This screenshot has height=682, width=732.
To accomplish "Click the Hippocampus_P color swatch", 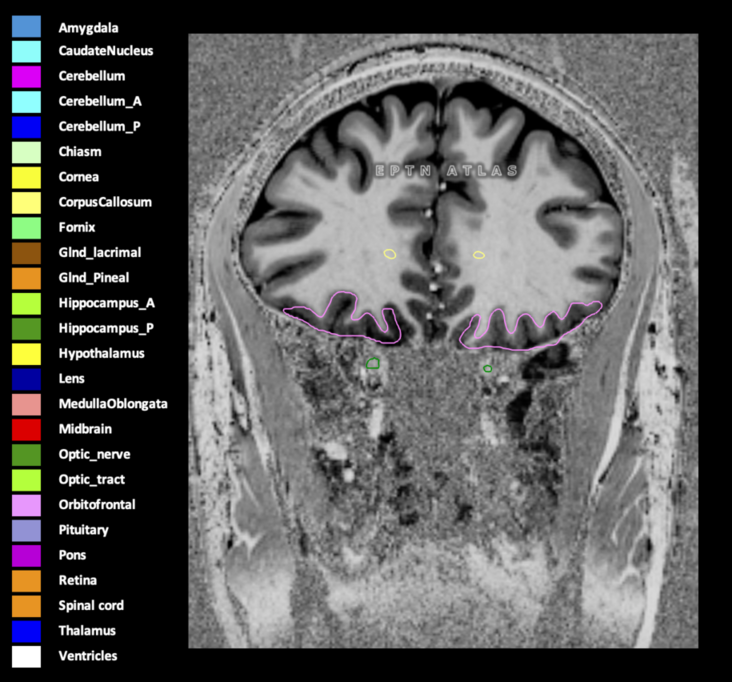I will coord(26,329).
